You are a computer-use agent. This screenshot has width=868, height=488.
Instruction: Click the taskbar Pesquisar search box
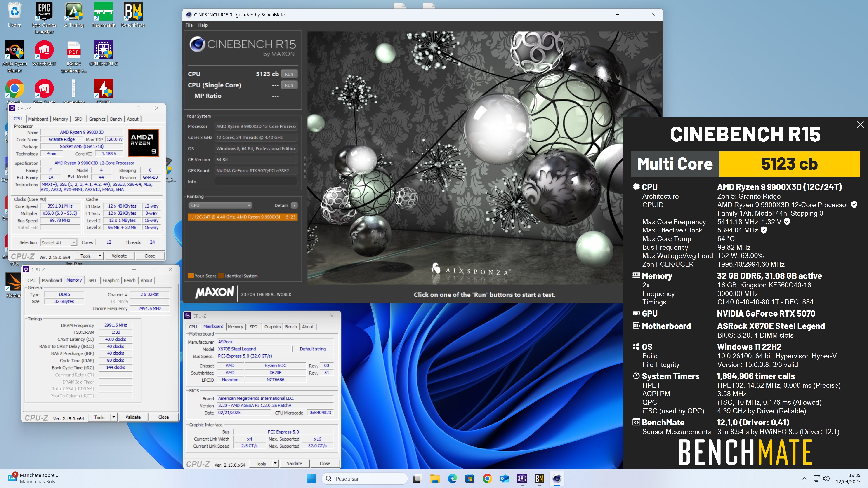point(365,479)
